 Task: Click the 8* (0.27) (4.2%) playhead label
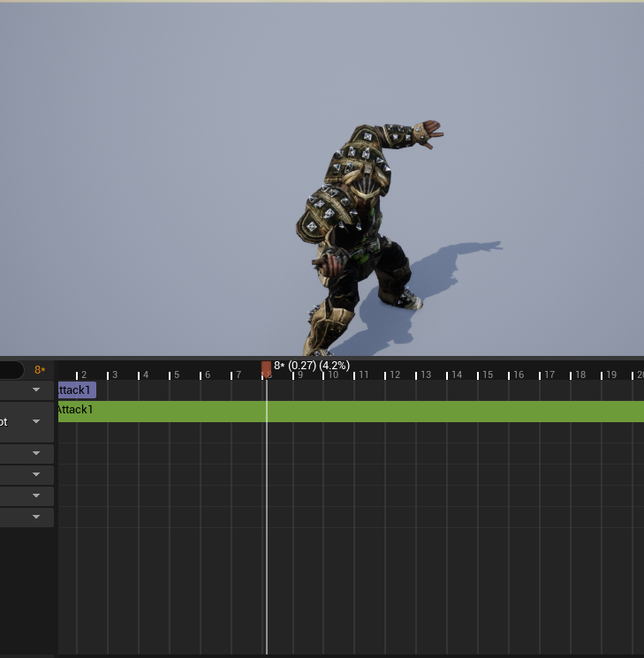click(312, 366)
